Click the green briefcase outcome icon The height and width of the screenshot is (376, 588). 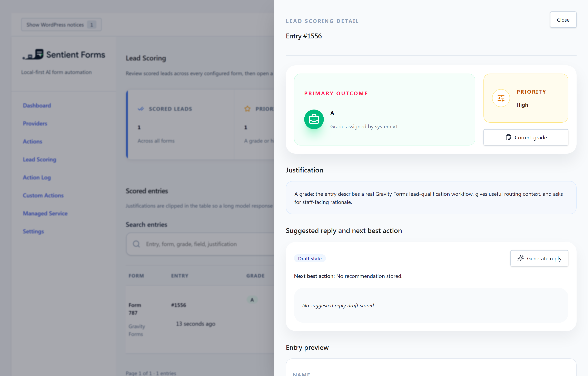[314, 119]
